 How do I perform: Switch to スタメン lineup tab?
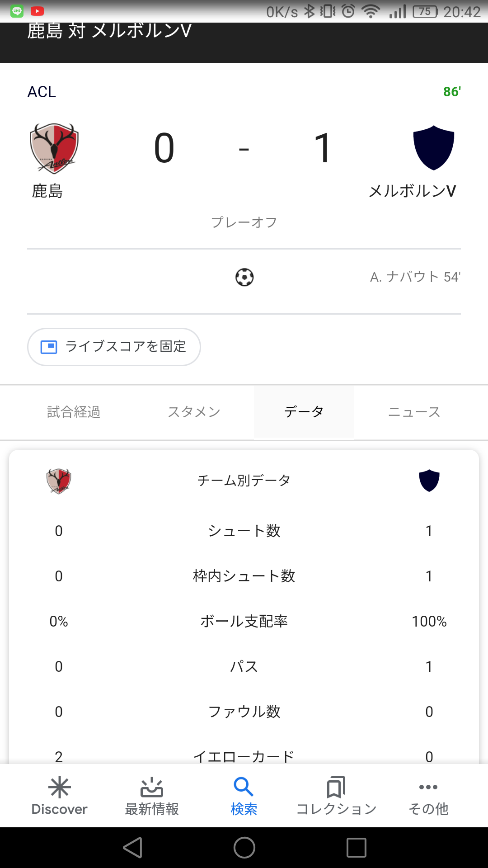pos(194,412)
